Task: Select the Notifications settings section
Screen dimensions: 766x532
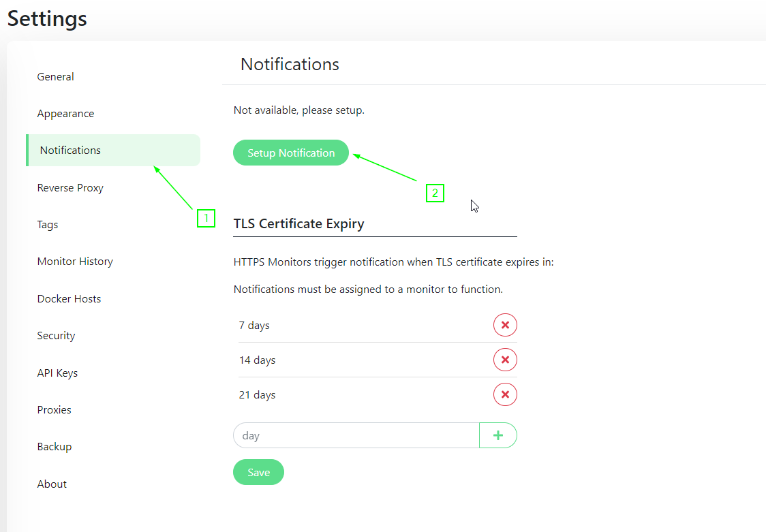Action: 70,150
